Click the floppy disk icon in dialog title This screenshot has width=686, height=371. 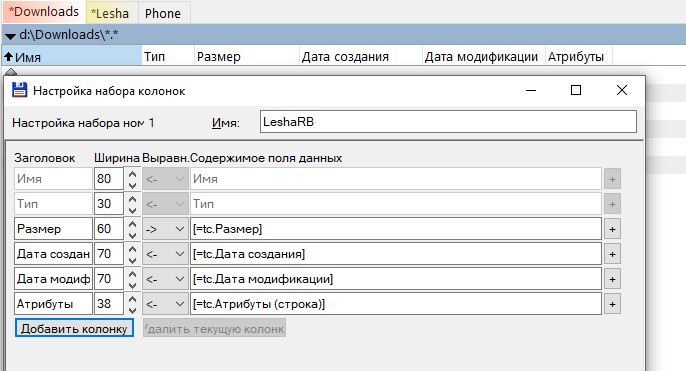(x=19, y=90)
